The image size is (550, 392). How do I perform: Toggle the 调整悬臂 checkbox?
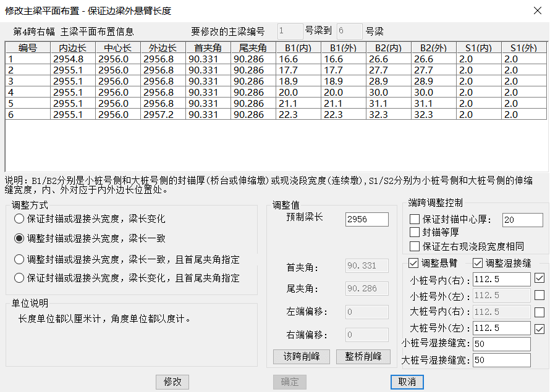pyautogui.click(x=414, y=264)
